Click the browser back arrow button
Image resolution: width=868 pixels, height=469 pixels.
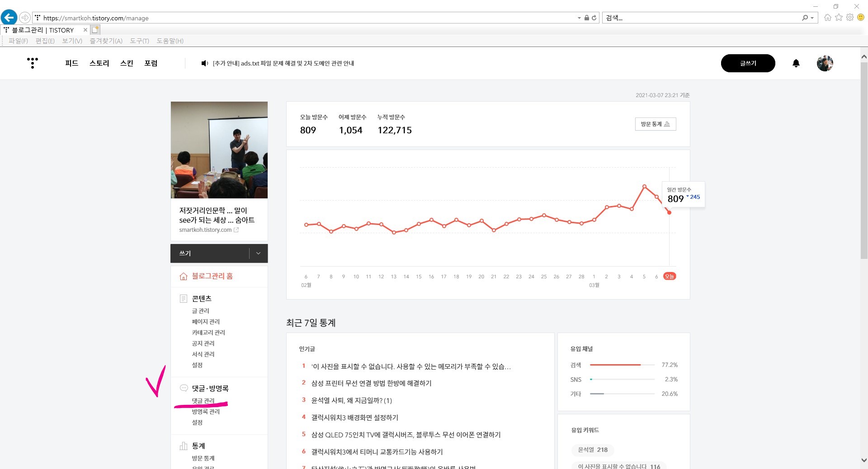coord(9,18)
